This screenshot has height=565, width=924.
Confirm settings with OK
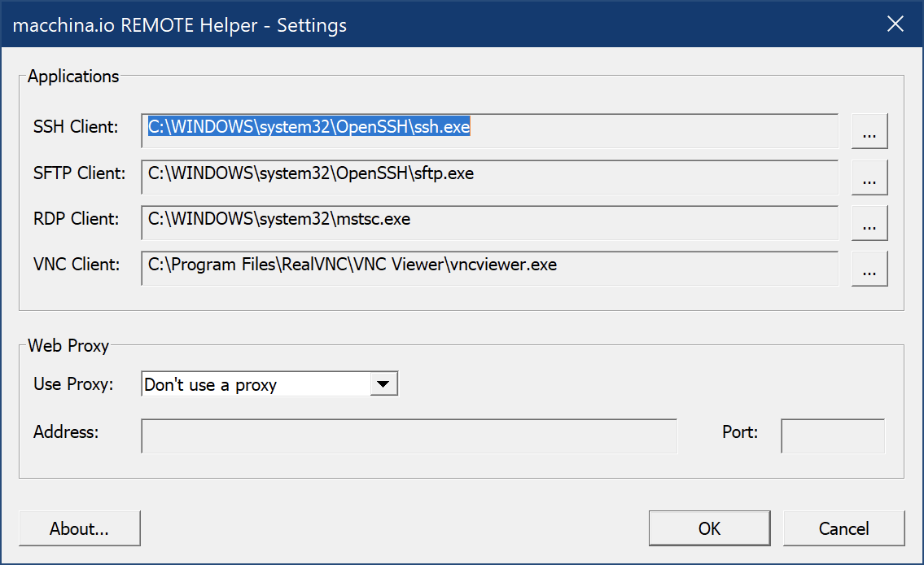(x=710, y=528)
